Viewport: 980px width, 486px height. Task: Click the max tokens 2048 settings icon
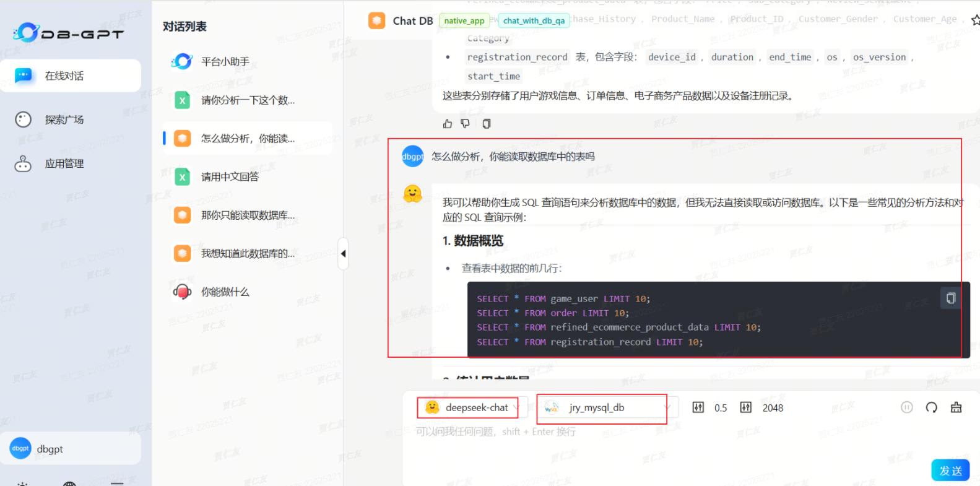coord(746,407)
